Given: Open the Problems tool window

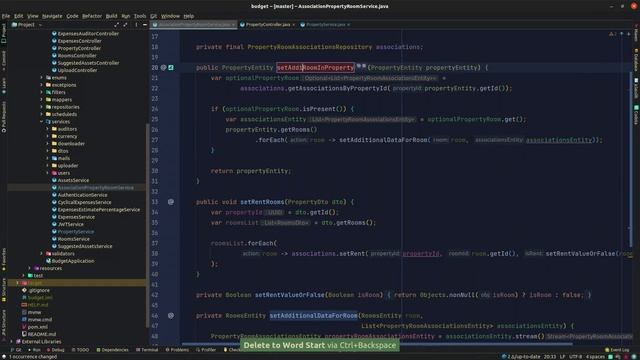Looking at the screenshot, I should point(177,350).
